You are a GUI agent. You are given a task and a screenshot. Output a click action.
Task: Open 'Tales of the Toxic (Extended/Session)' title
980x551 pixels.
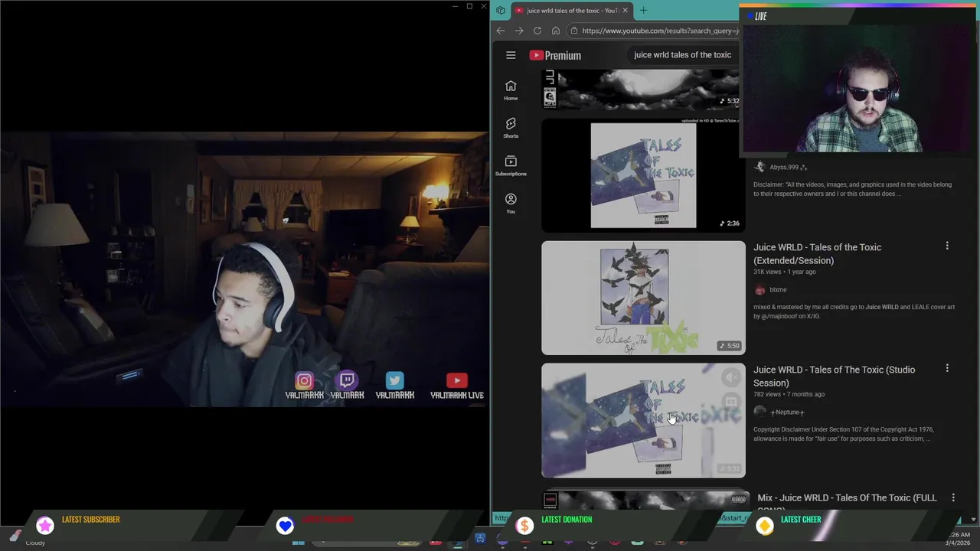point(817,254)
